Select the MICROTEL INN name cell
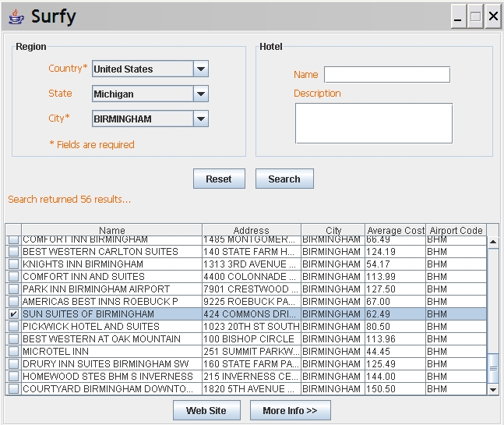Image resolution: width=504 pixels, height=425 pixels. click(112, 352)
